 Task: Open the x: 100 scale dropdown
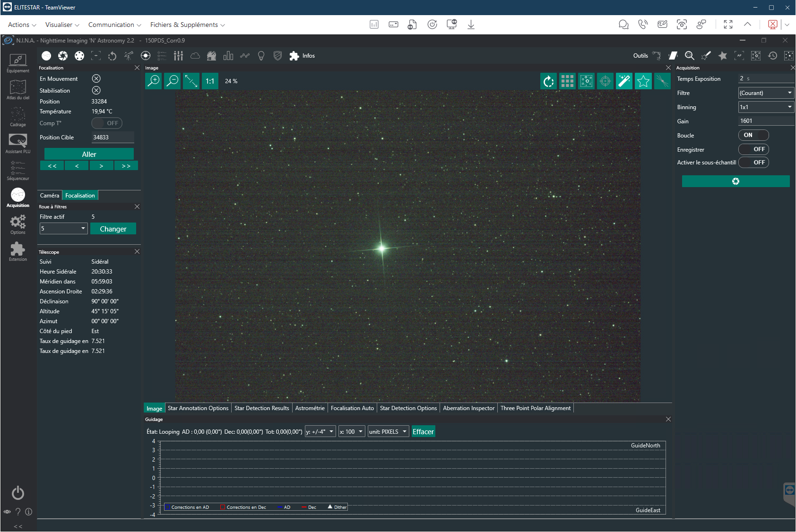click(x=352, y=432)
